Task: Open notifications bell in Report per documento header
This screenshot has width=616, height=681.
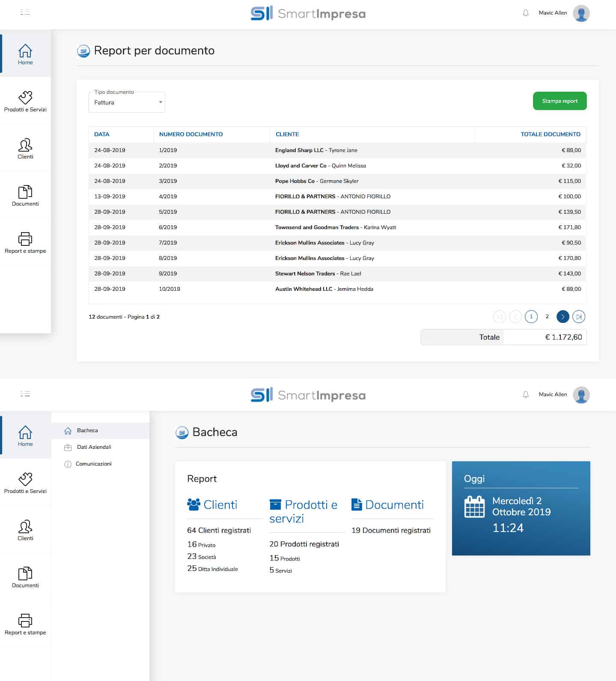Action: pos(526,13)
